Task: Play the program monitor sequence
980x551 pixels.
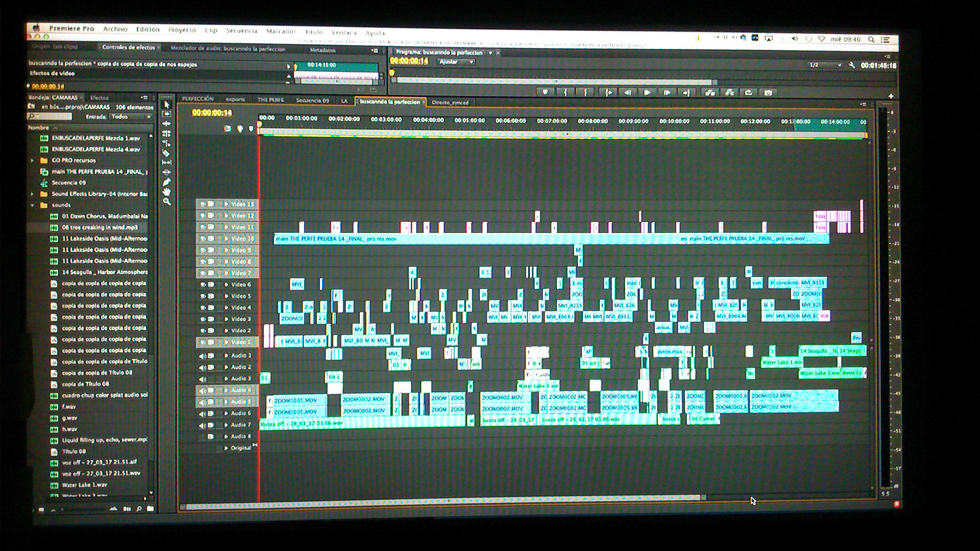Action: coord(647,93)
